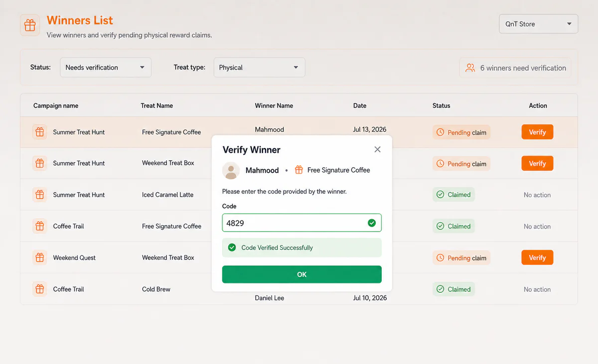
Task: Click the Cold Brew treat name
Action: (x=156, y=289)
